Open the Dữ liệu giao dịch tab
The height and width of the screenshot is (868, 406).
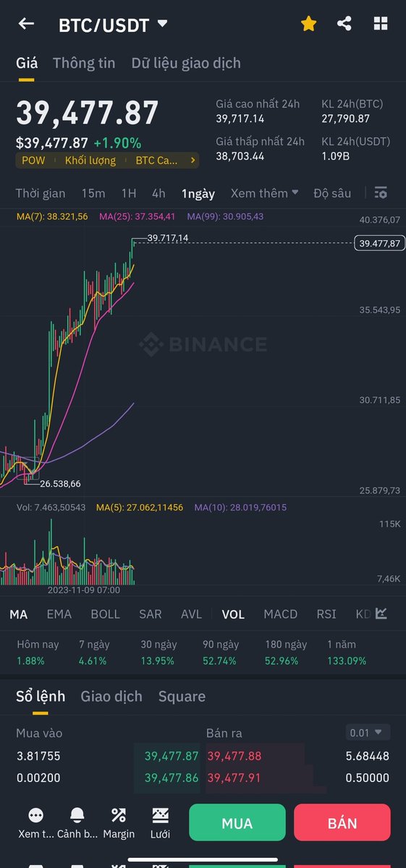tap(186, 63)
